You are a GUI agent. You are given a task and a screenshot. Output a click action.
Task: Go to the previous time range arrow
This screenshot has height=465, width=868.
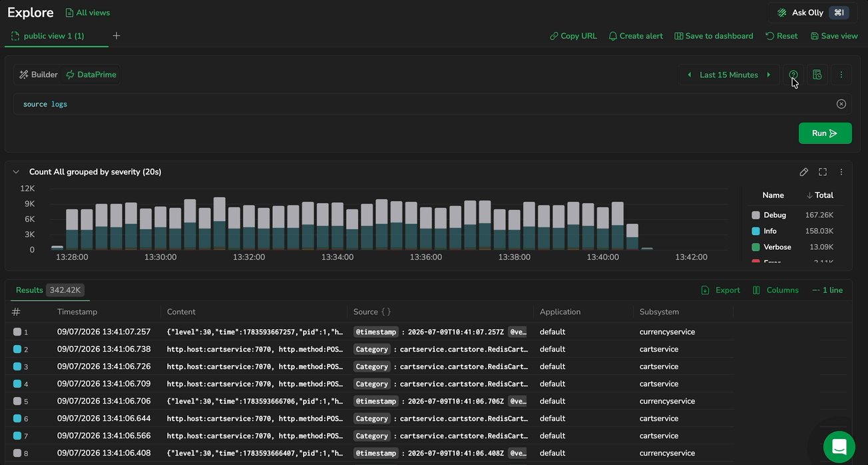coord(689,75)
